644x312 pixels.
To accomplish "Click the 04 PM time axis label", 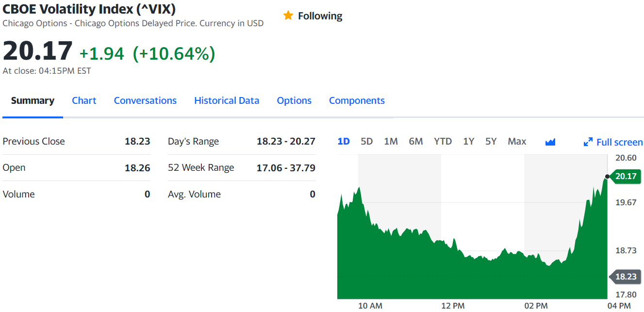I will tap(619, 306).
